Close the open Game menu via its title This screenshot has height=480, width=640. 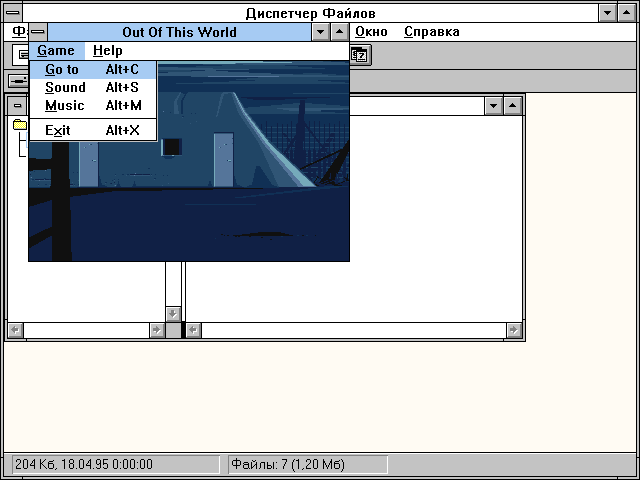pyautogui.click(x=56, y=51)
